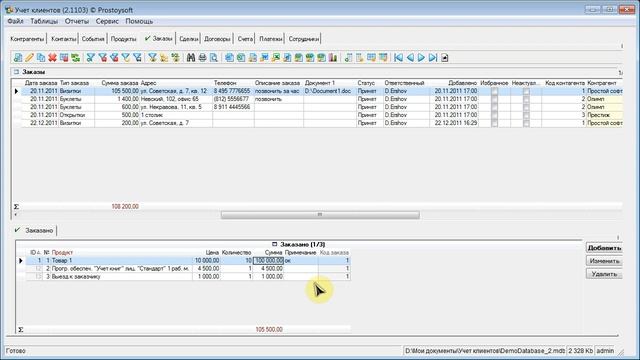Toggle Неактуал. checkbox for 1 400,00 order
The width and height of the screenshot is (640, 360).
526,99
